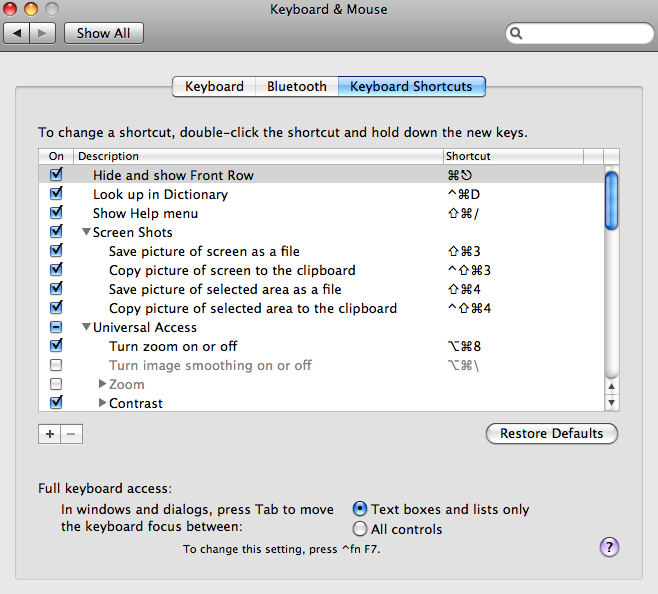Click the Description column header
This screenshot has width=658, height=594.
coord(258,156)
